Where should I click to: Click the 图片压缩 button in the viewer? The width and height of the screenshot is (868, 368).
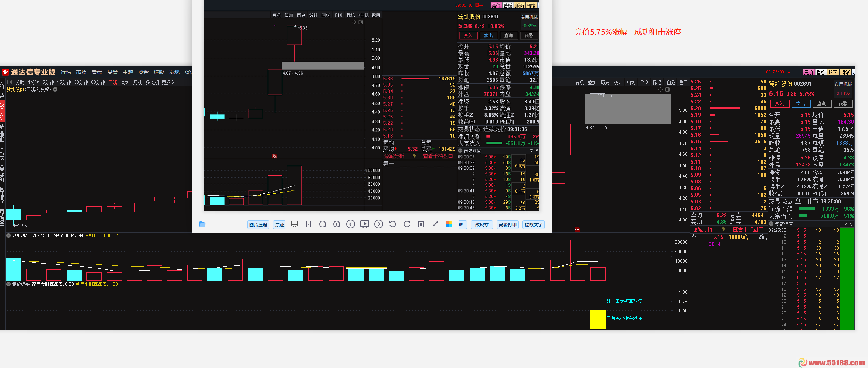pyautogui.click(x=258, y=225)
